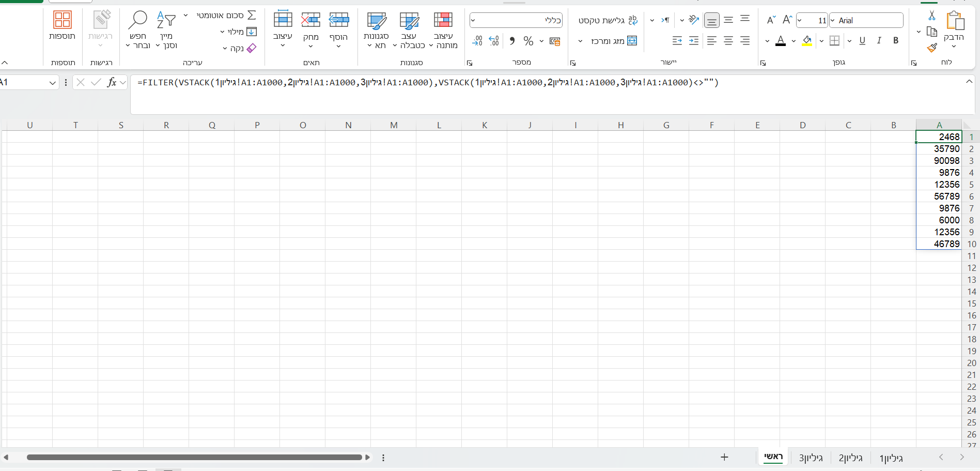Expand the Merge & Center dropdown arrow
The height and width of the screenshot is (471, 980).
[x=580, y=41]
